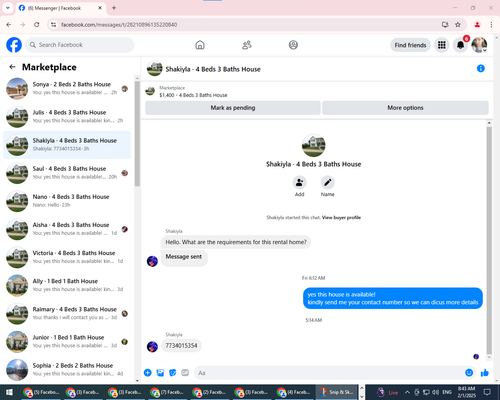Open the account profile picture menu
500x400 pixels.
pos(479,45)
